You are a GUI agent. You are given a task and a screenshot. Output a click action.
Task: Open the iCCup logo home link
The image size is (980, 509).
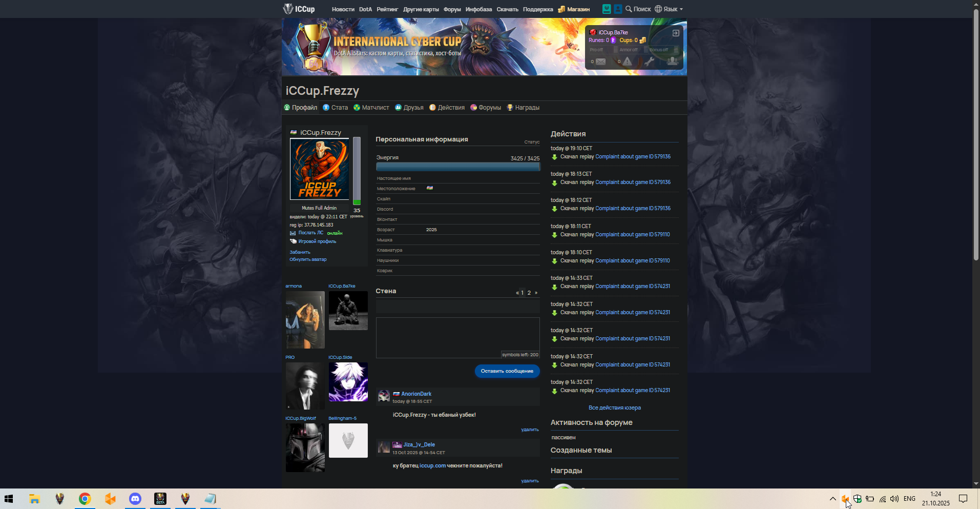click(x=299, y=9)
